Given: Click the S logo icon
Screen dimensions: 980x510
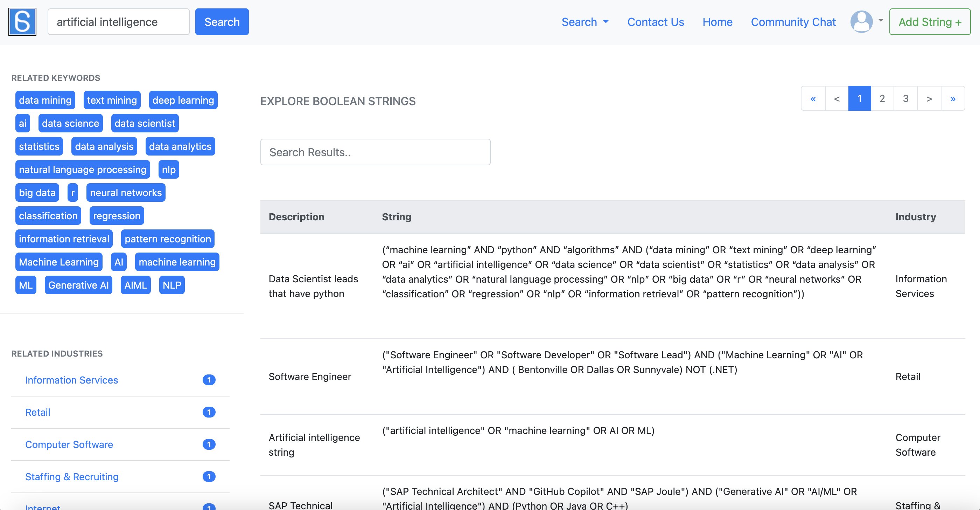Looking at the screenshot, I should (x=22, y=22).
